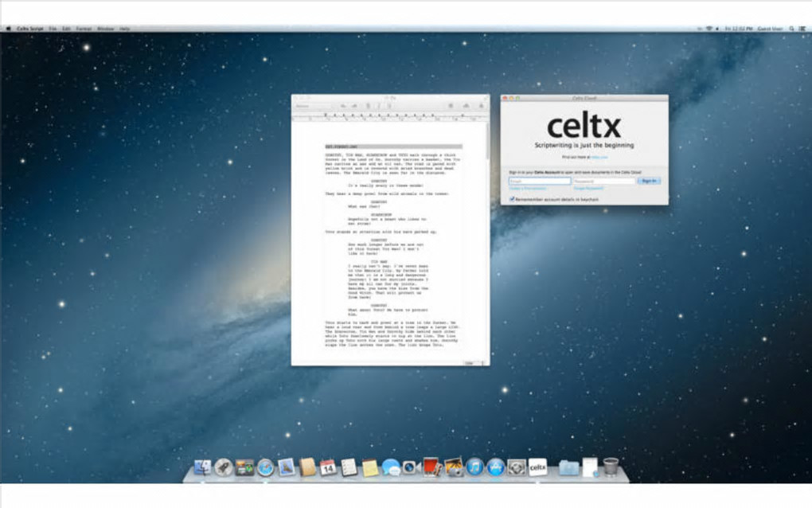This screenshot has height=508, width=812.
Task: Open celtx.com link in Celtx Cloud window
Action: click(599, 157)
